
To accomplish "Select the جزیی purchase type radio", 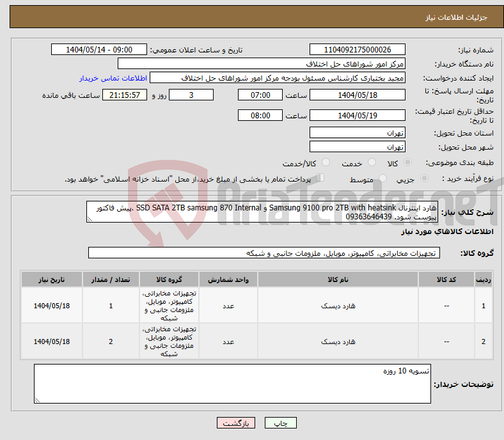I will (424, 178).
